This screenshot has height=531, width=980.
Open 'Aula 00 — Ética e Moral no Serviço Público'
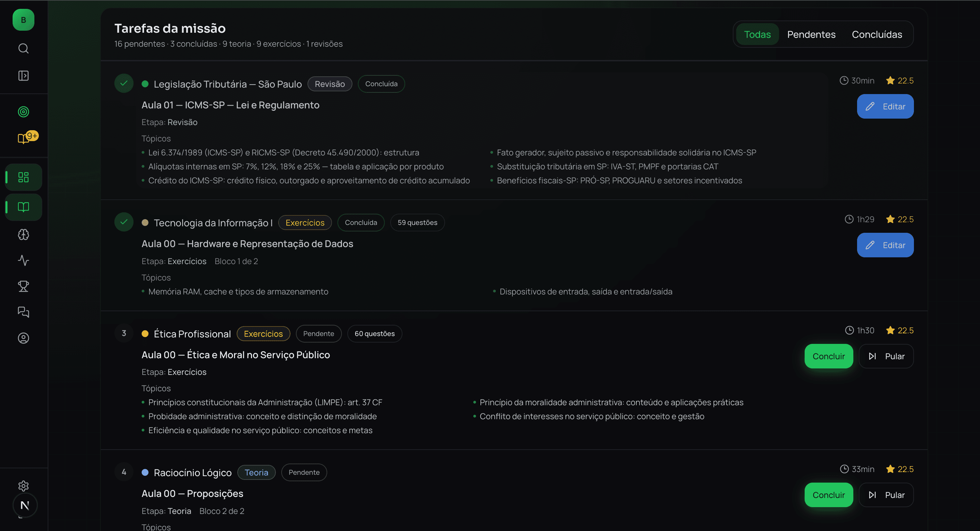point(236,355)
